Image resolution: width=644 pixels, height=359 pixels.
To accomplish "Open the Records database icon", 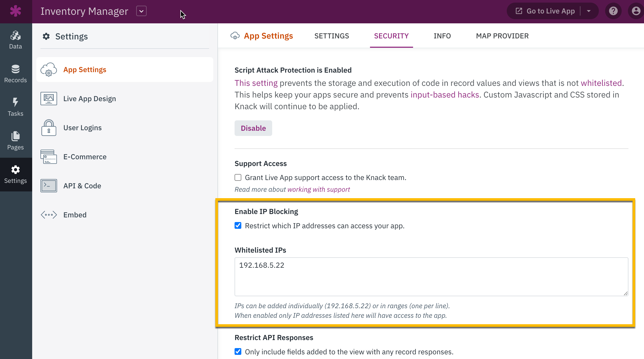I will [x=16, y=69].
